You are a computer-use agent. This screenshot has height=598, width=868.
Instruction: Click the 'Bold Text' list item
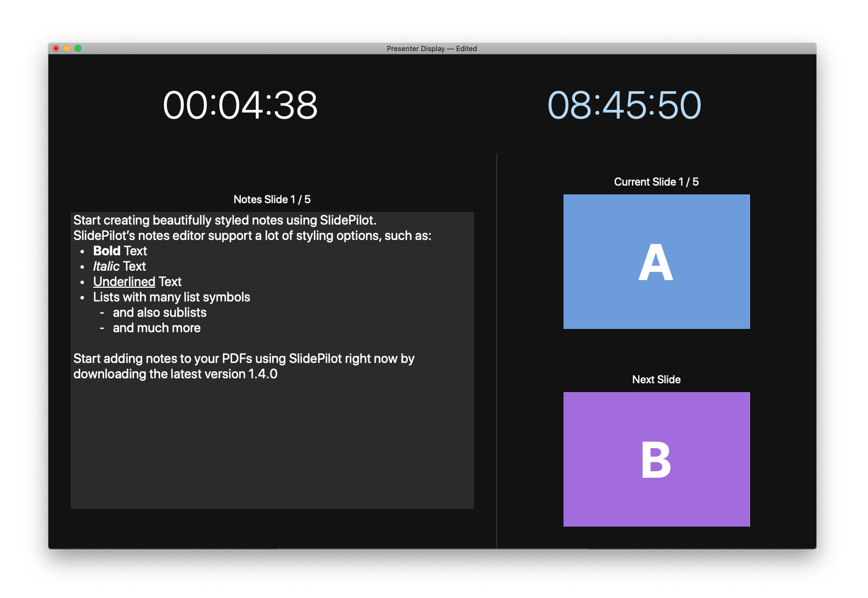point(120,251)
